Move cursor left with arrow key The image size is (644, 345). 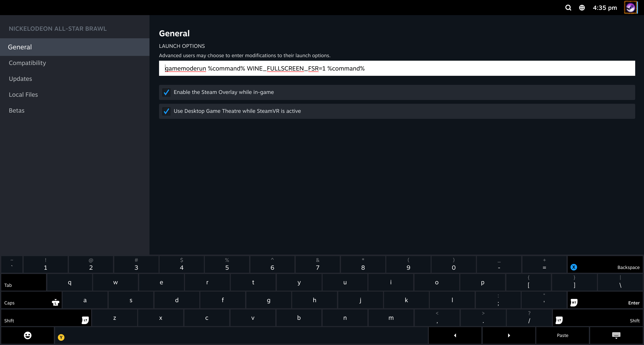point(455,335)
